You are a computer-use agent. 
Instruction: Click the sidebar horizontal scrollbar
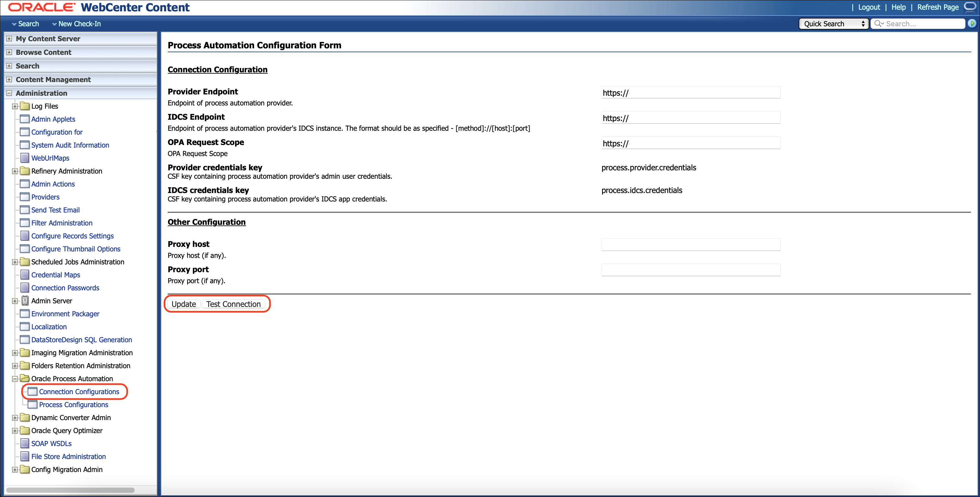[x=70, y=490]
